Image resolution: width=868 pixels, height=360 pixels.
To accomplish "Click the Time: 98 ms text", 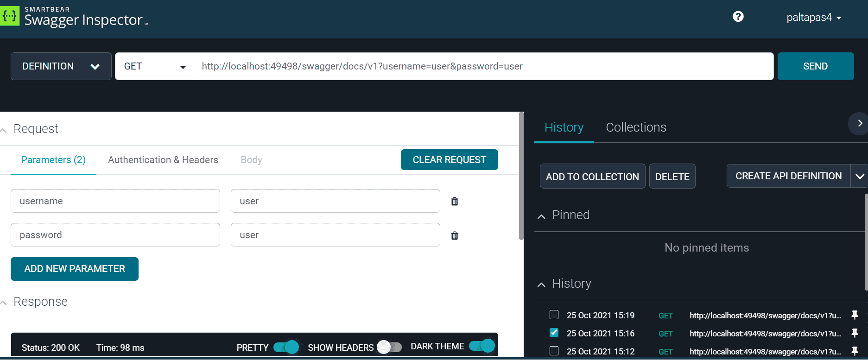I will [x=120, y=347].
